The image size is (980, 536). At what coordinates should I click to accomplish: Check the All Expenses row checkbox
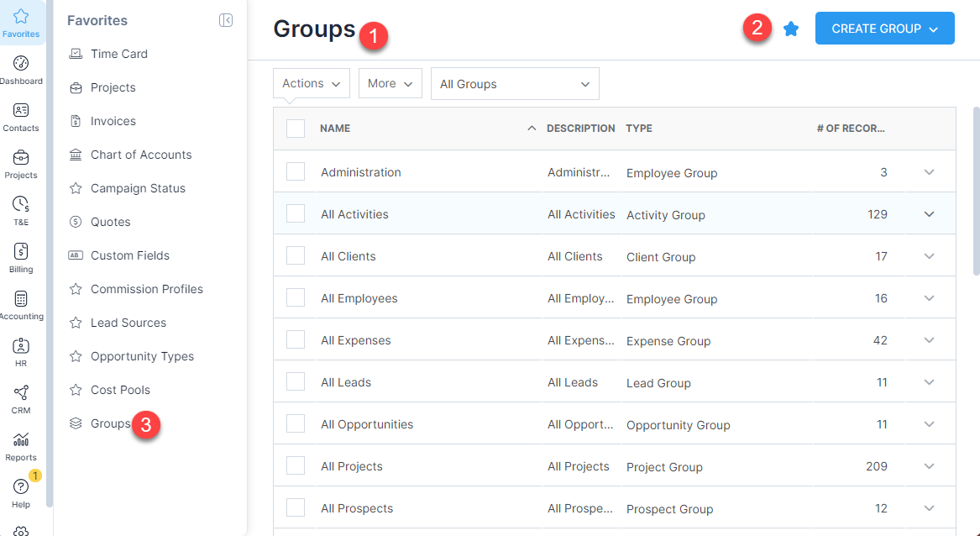[x=296, y=339]
